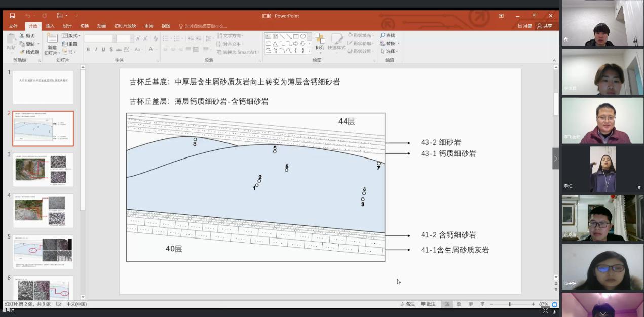The width and height of the screenshot is (644, 317).
Task: Click the Save icon in quick access toolbar
Action: (12, 16)
